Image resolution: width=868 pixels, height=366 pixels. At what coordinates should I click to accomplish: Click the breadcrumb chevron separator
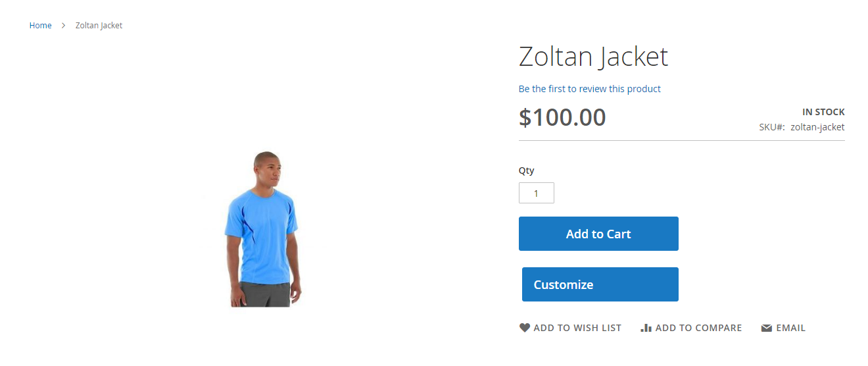tap(64, 26)
